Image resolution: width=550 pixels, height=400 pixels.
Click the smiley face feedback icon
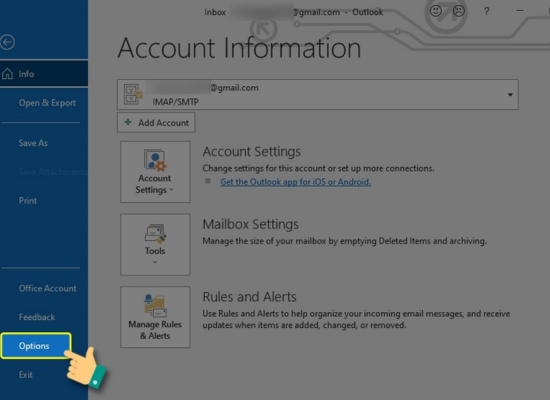click(436, 11)
